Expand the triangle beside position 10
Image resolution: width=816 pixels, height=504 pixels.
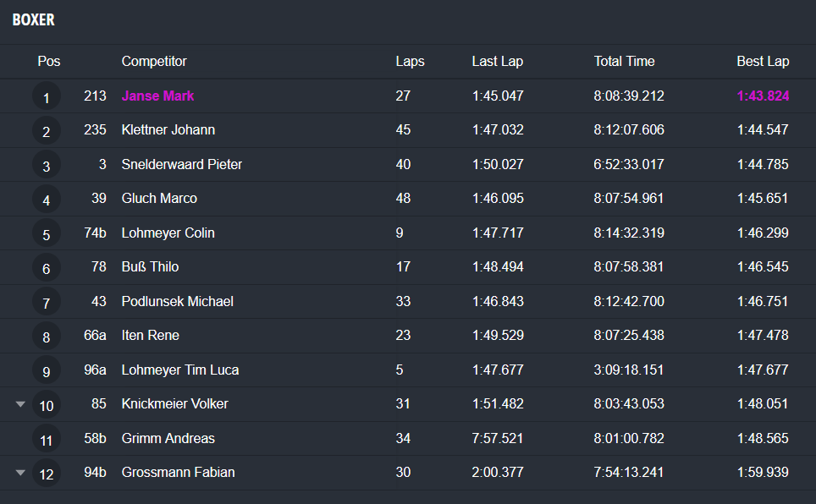pyautogui.click(x=21, y=404)
